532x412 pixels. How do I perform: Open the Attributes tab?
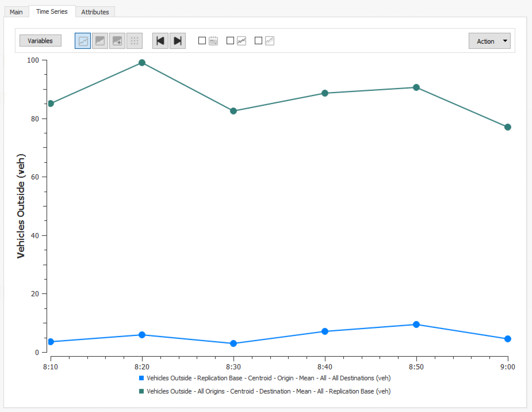click(x=95, y=12)
